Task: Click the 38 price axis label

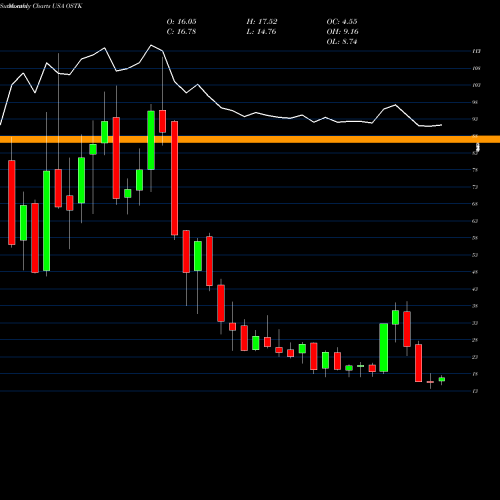Action: pyautogui.click(x=475, y=306)
